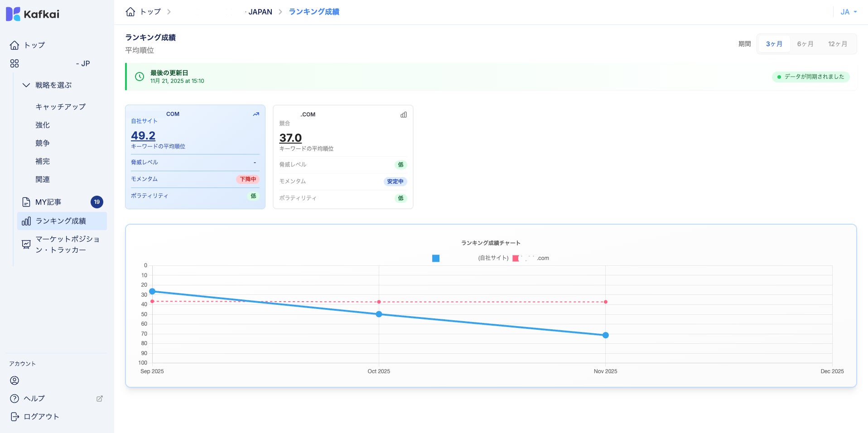Viewport: 868px width, 433px height.
Task: Click the pink Nov 2025 data point
Action: [x=605, y=302]
